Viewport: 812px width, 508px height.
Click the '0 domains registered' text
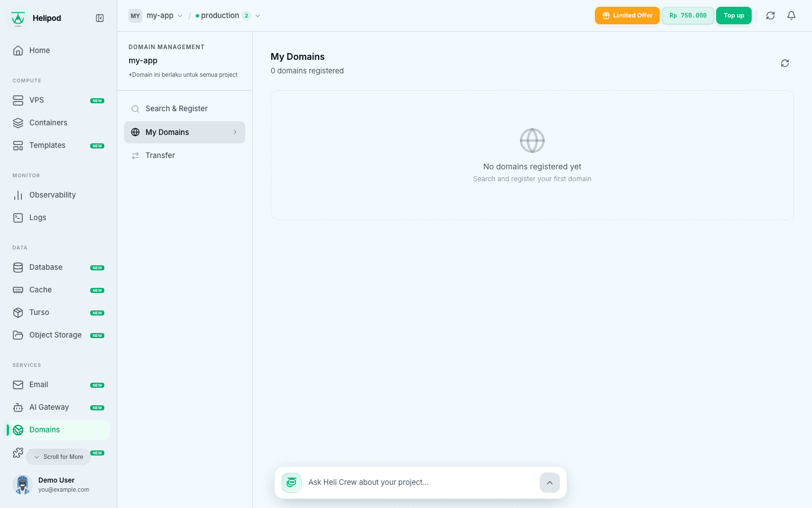coord(307,71)
